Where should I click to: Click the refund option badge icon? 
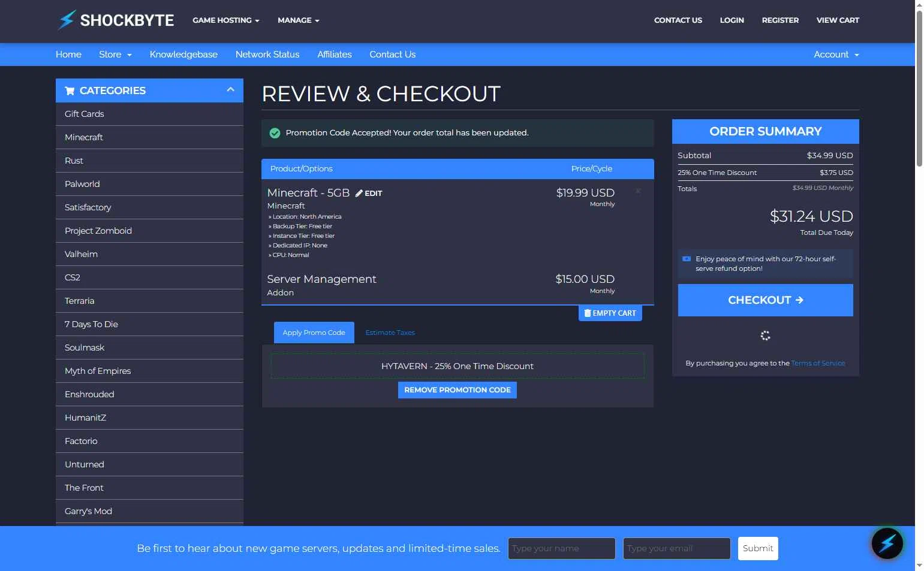coord(687,259)
